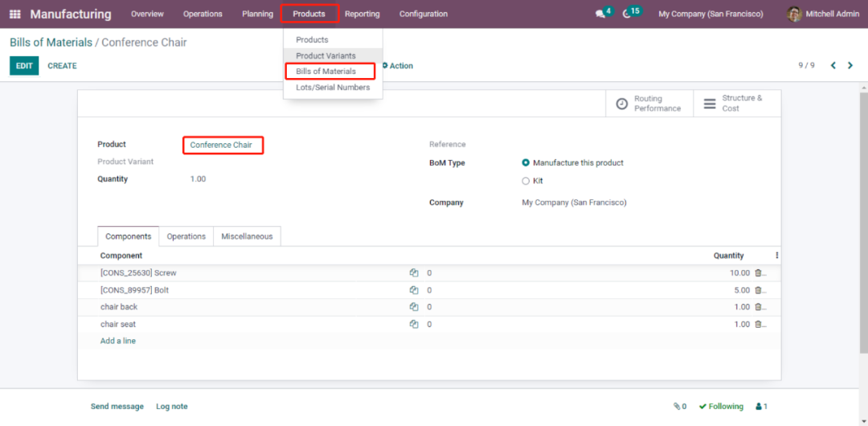Click the EDIT button
The height and width of the screenshot is (426, 868).
pos(24,66)
